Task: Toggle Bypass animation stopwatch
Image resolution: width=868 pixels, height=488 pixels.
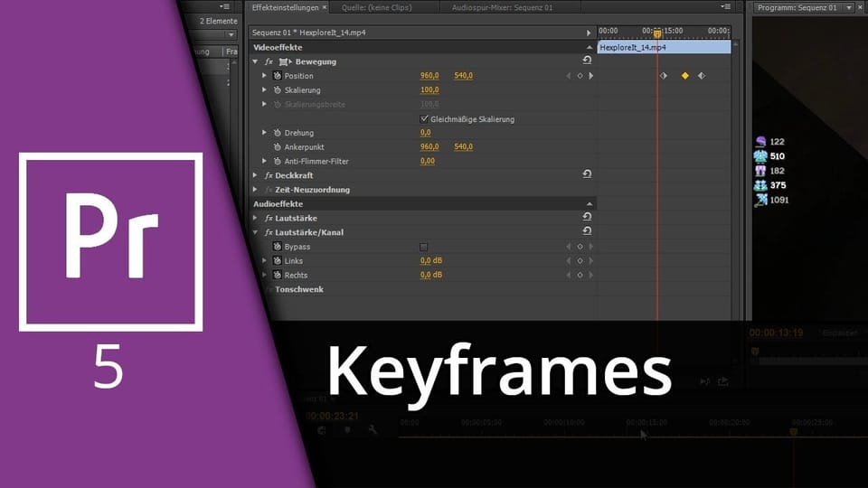Action: click(x=278, y=247)
